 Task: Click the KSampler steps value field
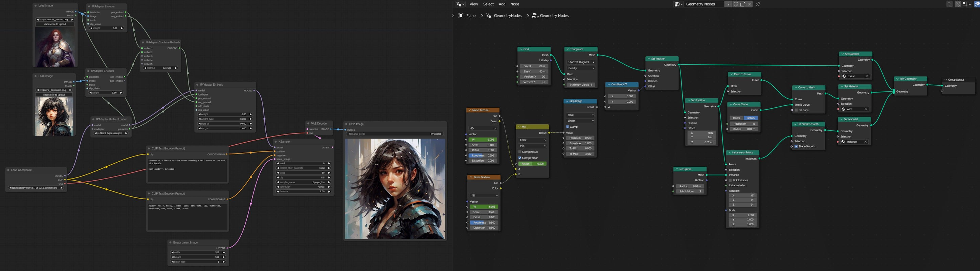point(303,173)
